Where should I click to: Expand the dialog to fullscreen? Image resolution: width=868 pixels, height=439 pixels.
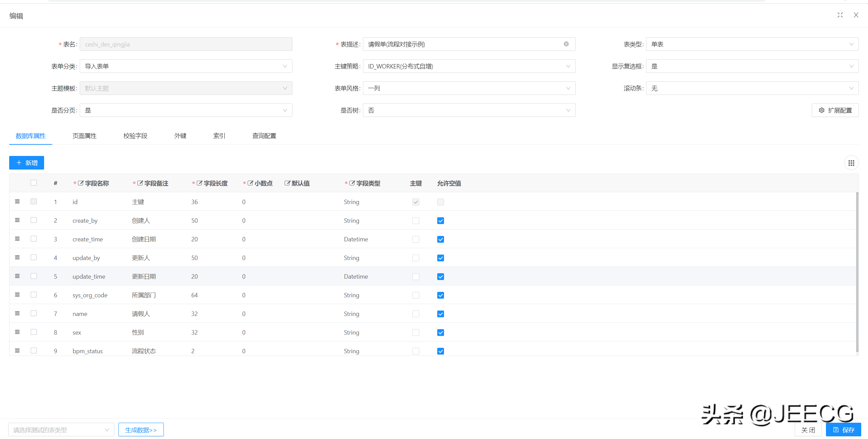(x=840, y=15)
